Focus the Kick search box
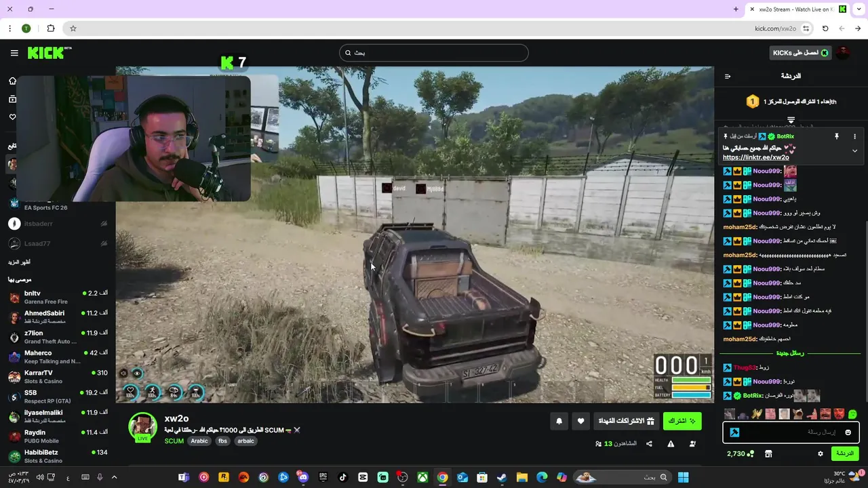The height and width of the screenshot is (488, 868). pos(434,53)
